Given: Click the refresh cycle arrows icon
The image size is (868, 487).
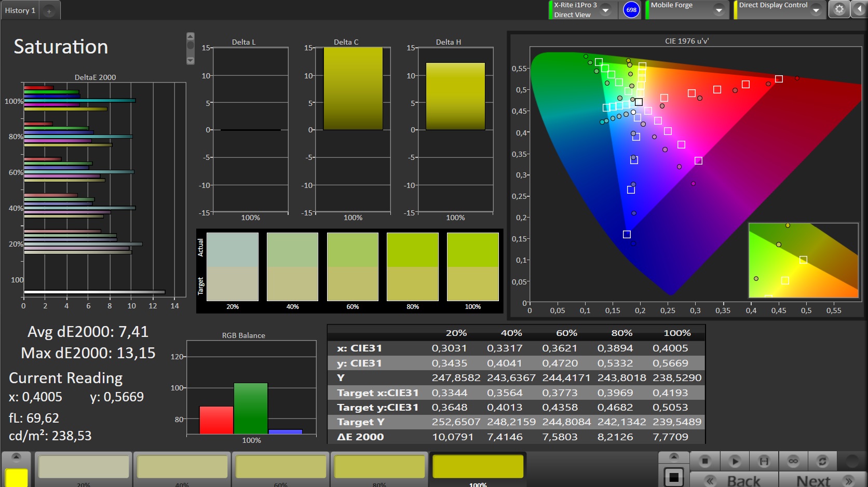Looking at the screenshot, I should (822, 461).
